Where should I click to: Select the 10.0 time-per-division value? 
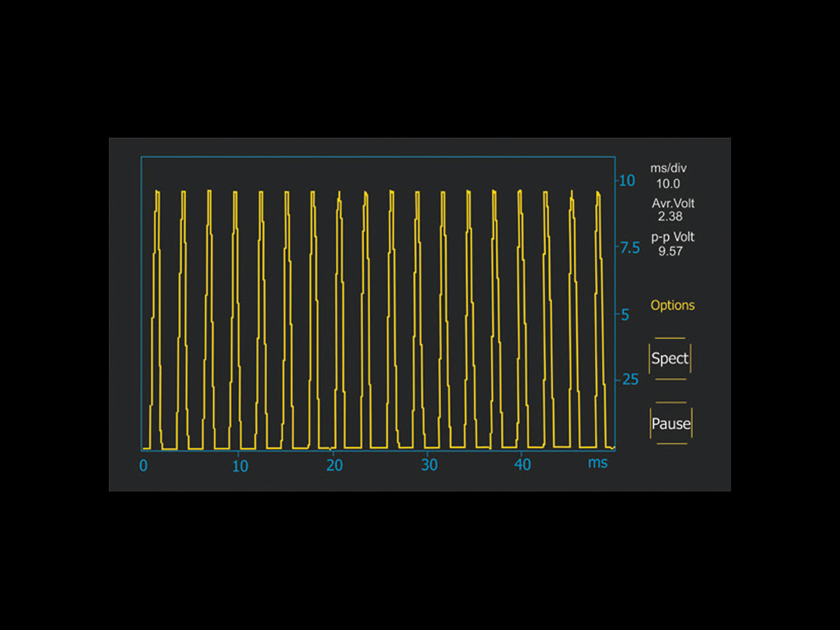[668, 184]
